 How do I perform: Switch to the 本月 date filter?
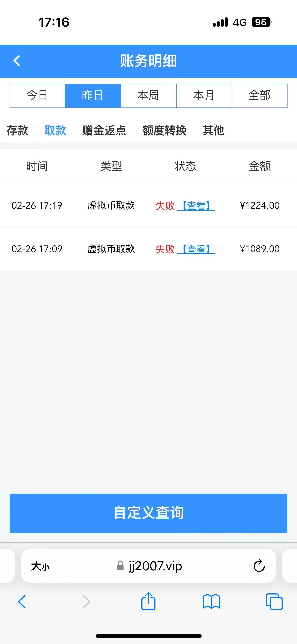point(204,96)
